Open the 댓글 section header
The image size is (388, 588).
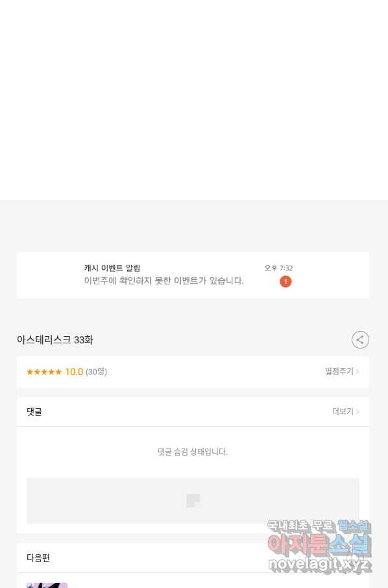tap(193, 411)
